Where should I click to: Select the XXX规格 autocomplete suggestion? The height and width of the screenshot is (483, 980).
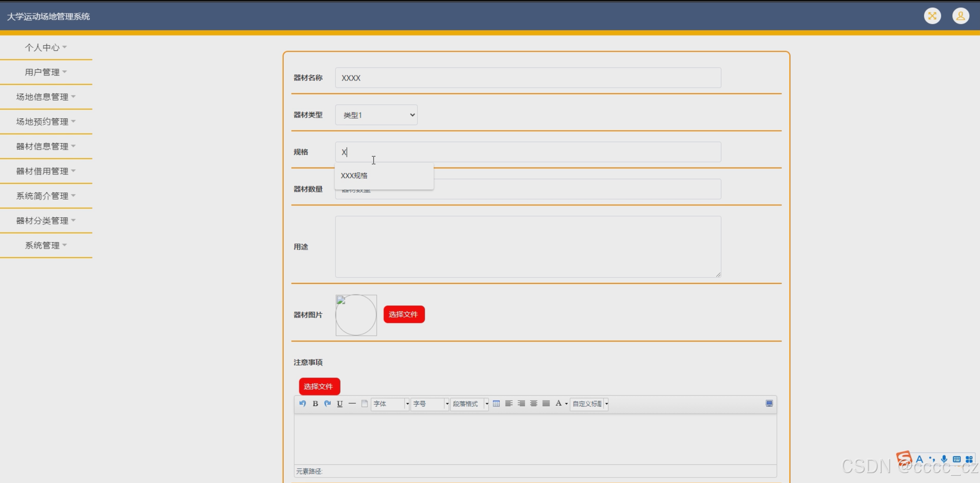[x=354, y=176]
